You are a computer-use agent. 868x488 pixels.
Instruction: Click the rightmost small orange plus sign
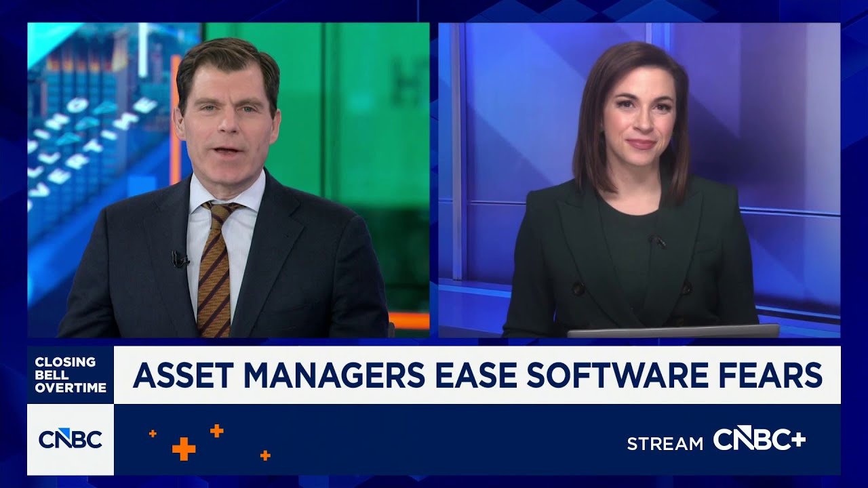[x=265, y=455]
